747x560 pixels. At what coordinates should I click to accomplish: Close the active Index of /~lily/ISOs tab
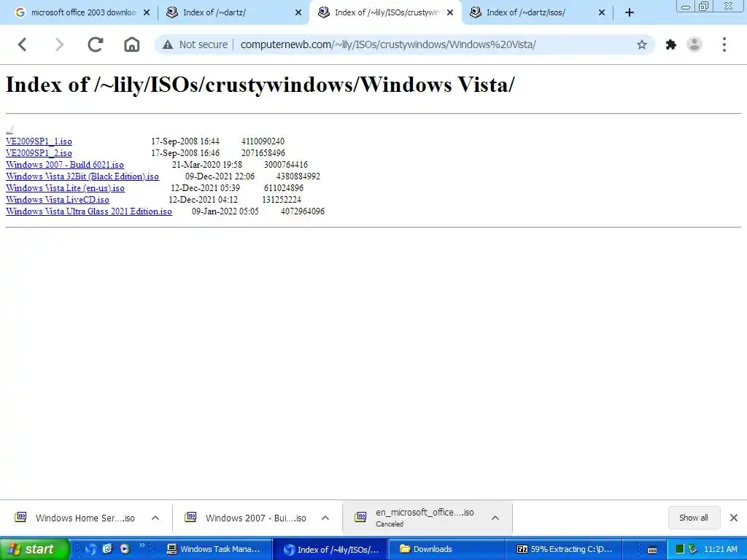(450, 13)
